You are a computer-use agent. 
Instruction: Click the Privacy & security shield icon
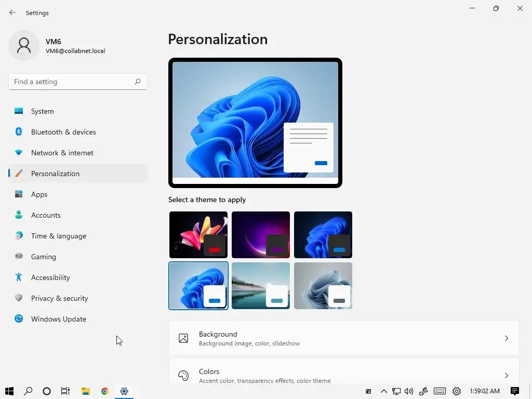(19, 298)
